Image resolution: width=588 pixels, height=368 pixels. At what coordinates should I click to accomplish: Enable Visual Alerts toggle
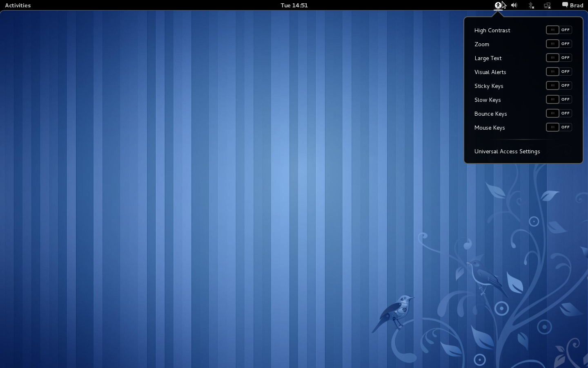(x=559, y=72)
